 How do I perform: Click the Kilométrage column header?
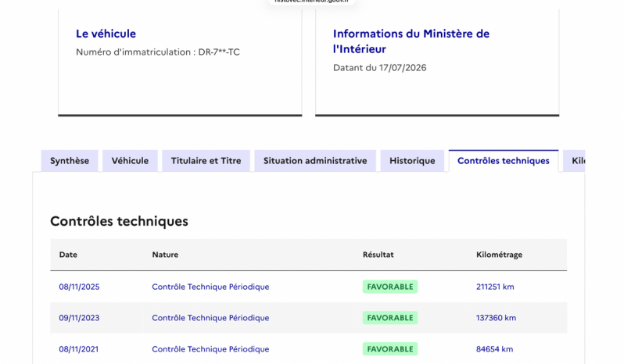pos(500,255)
